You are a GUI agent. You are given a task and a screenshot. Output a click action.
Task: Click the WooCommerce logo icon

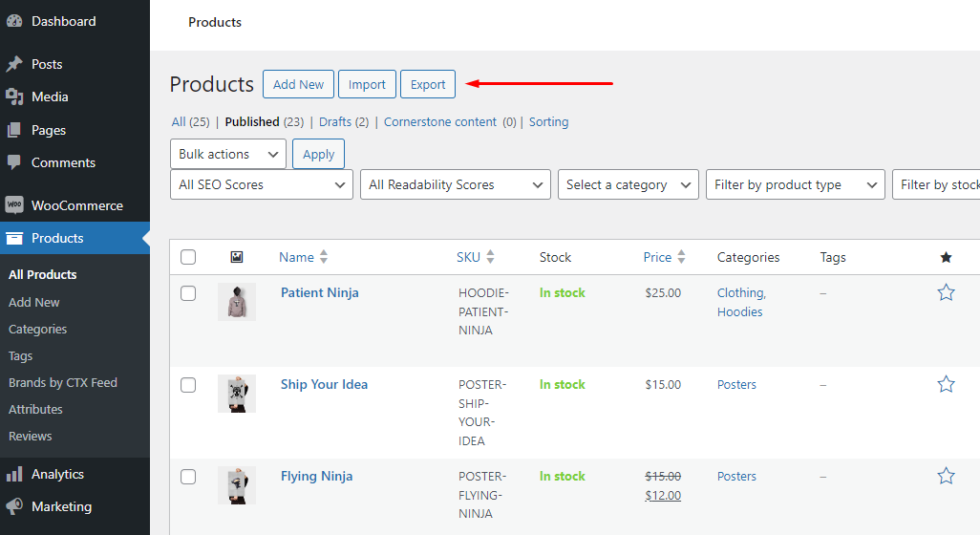click(x=14, y=205)
